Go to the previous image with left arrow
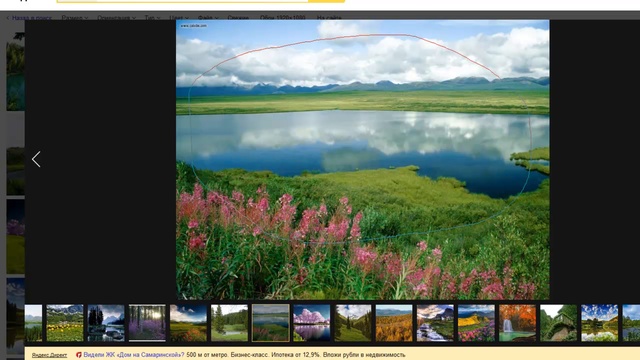The height and width of the screenshot is (360, 640). tap(36, 159)
